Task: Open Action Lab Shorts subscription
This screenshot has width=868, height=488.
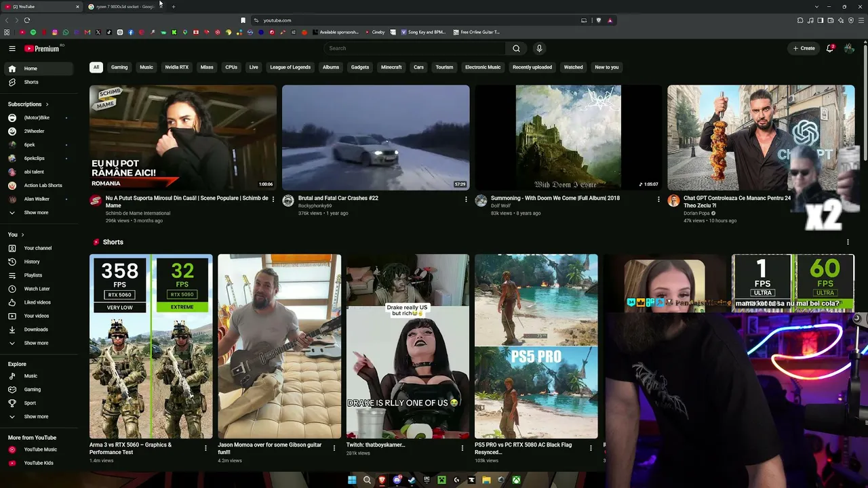Action: (37, 186)
